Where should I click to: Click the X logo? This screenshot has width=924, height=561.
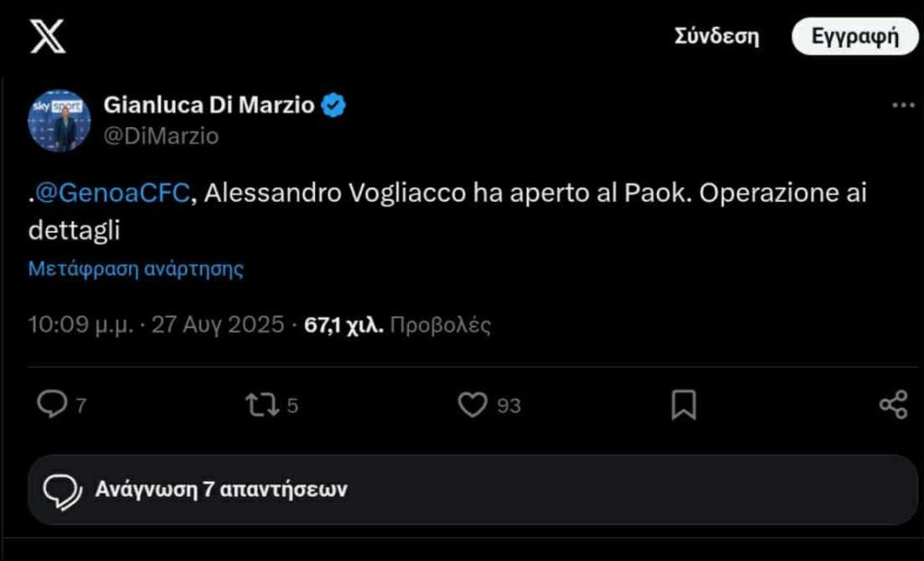47,36
